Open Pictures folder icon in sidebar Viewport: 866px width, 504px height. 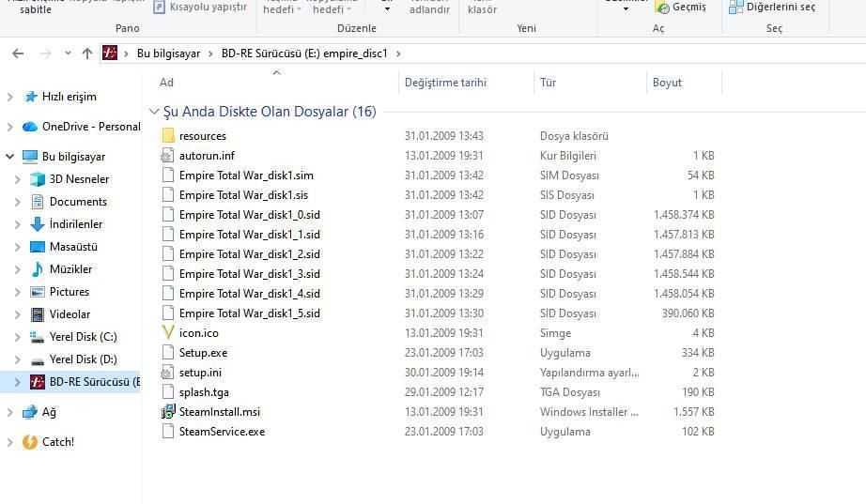tap(37, 292)
